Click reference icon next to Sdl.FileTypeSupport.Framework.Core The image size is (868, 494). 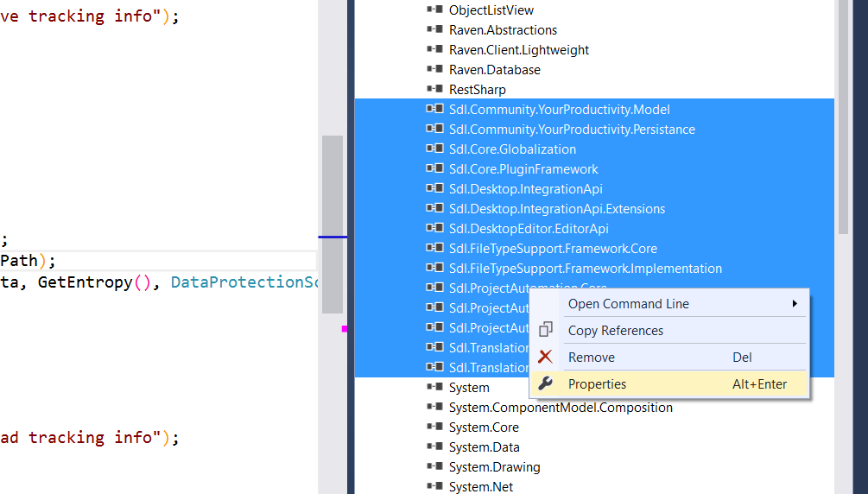(x=434, y=249)
